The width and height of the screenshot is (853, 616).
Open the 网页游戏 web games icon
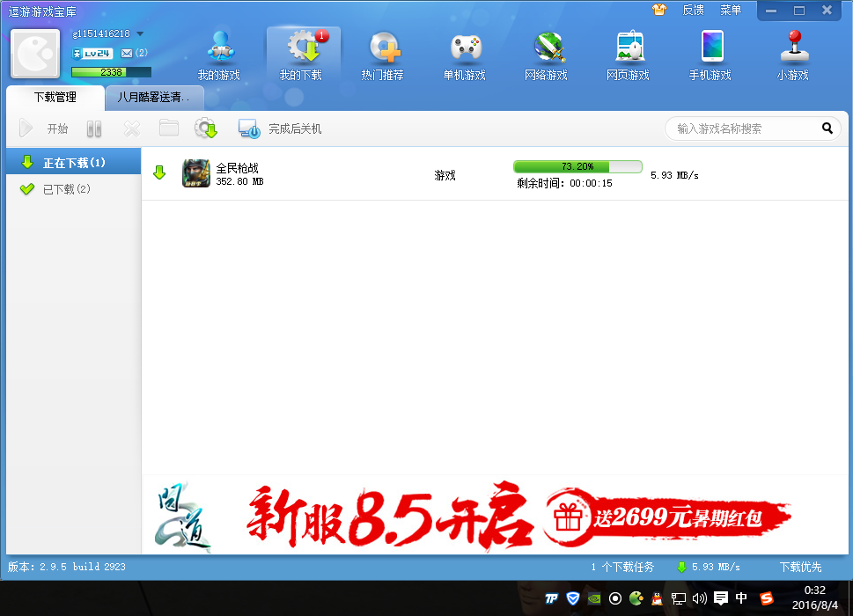629,55
